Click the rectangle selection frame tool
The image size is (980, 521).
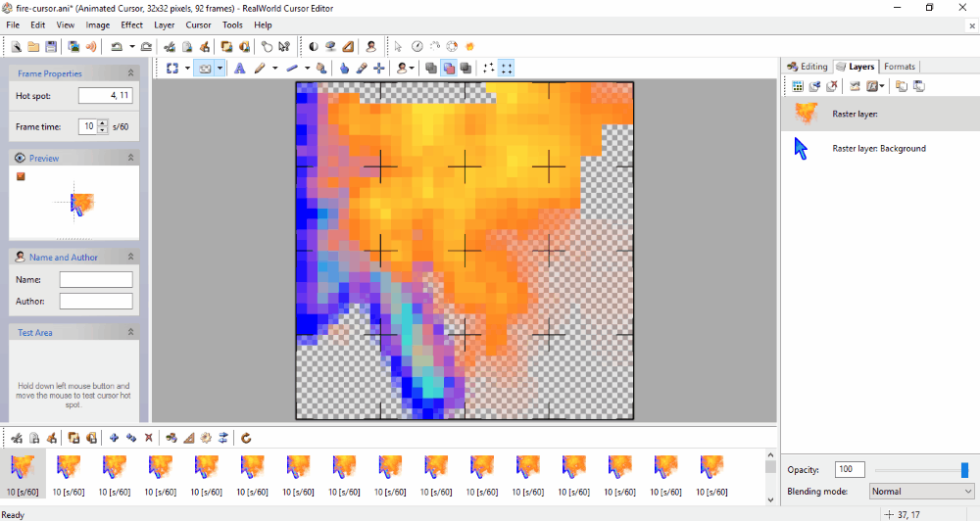(172, 69)
